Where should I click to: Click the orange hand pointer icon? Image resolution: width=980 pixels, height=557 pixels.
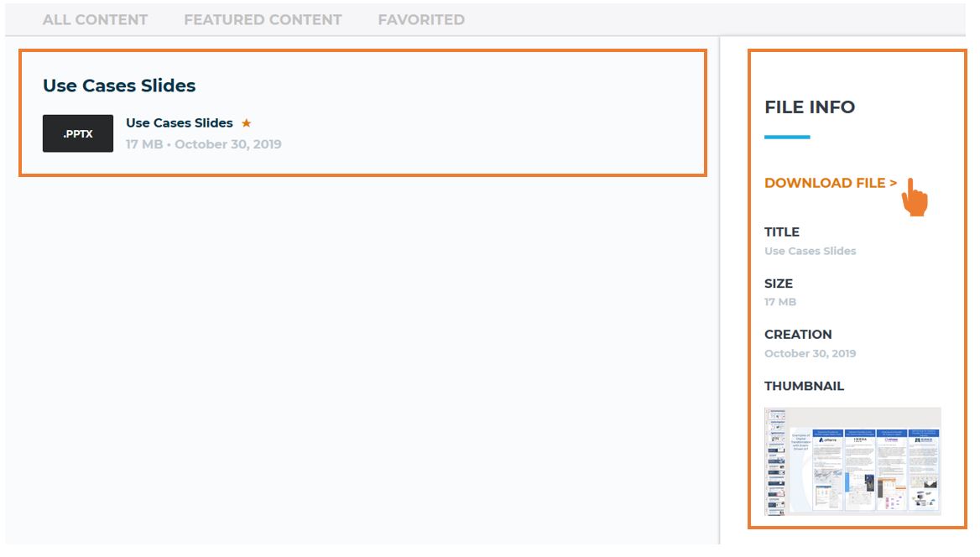point(915,198)
